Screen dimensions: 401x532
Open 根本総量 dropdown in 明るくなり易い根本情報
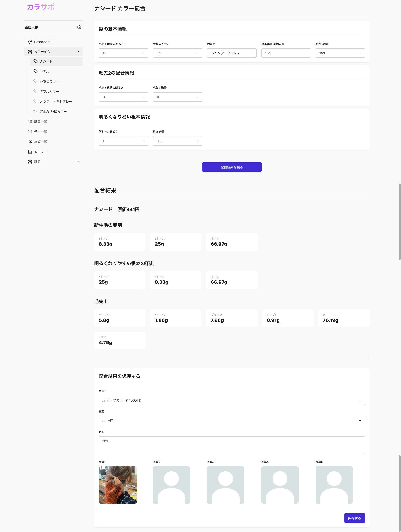tap(177, 141)
